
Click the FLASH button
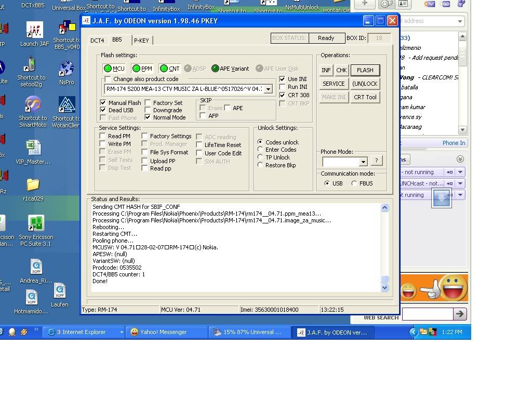click(365, 70)
